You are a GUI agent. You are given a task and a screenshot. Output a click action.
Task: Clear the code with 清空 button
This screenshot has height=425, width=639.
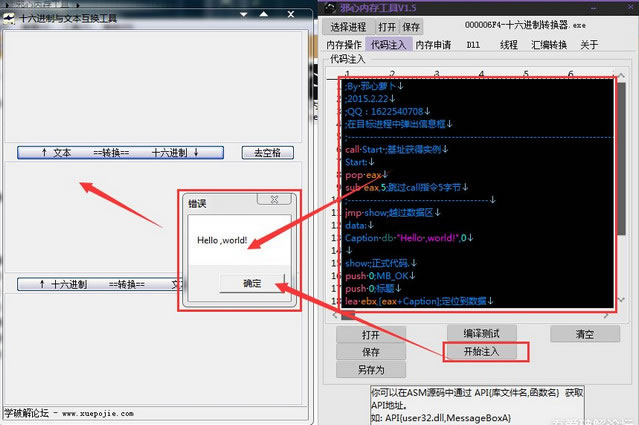point(584,334)
